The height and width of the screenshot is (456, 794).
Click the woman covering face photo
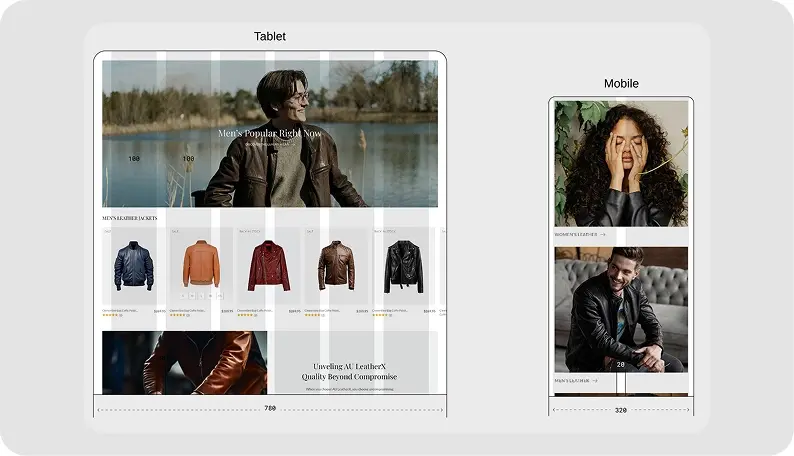(x=621, y=163)
